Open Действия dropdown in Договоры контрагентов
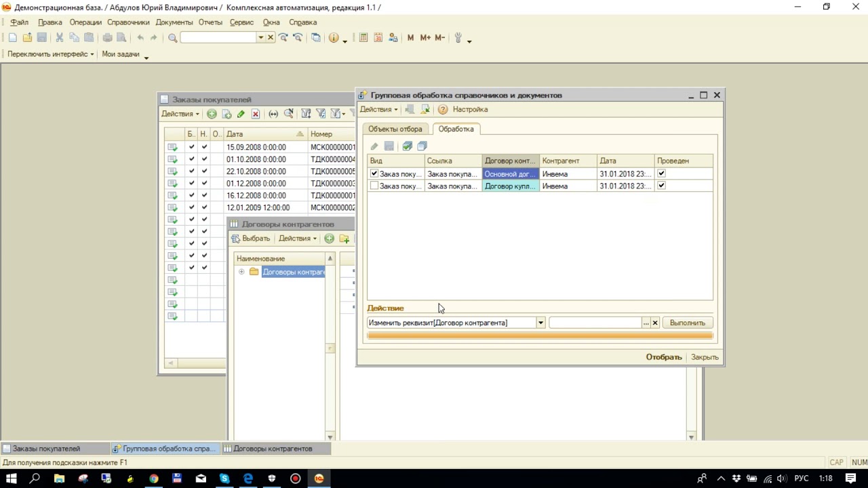 coord(298,239)
